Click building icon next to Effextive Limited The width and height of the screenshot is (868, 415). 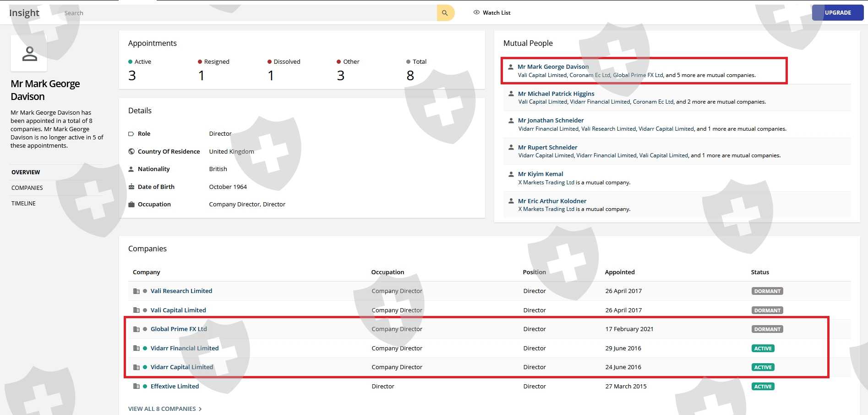[x=136, y=387]
